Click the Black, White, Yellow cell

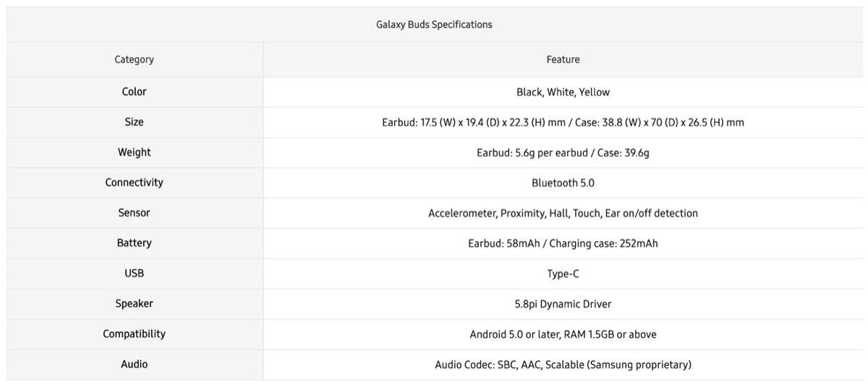pos(563,92)
